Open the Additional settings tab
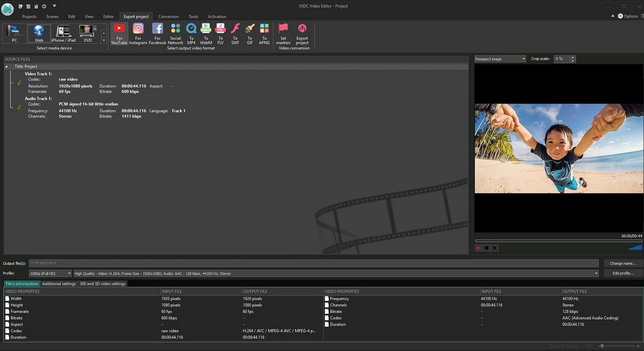The width and height of the screenshot is (644, 351). (x=59, y=284)
